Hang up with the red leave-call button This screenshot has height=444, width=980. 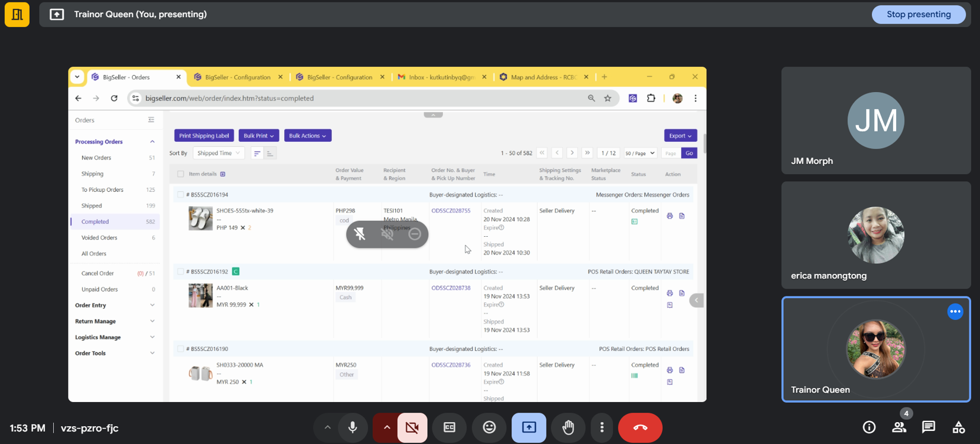pyautogui.click(x=640, y=427)
